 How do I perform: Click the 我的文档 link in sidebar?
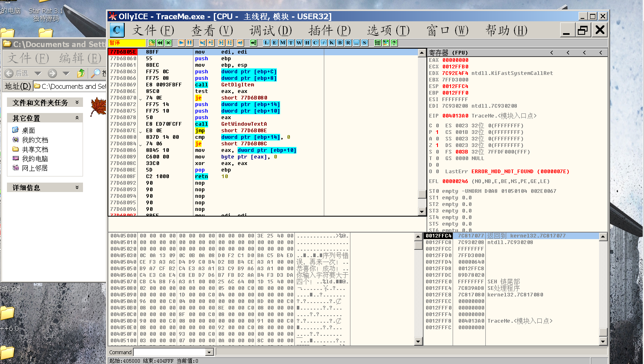click(x=35, y=140)
